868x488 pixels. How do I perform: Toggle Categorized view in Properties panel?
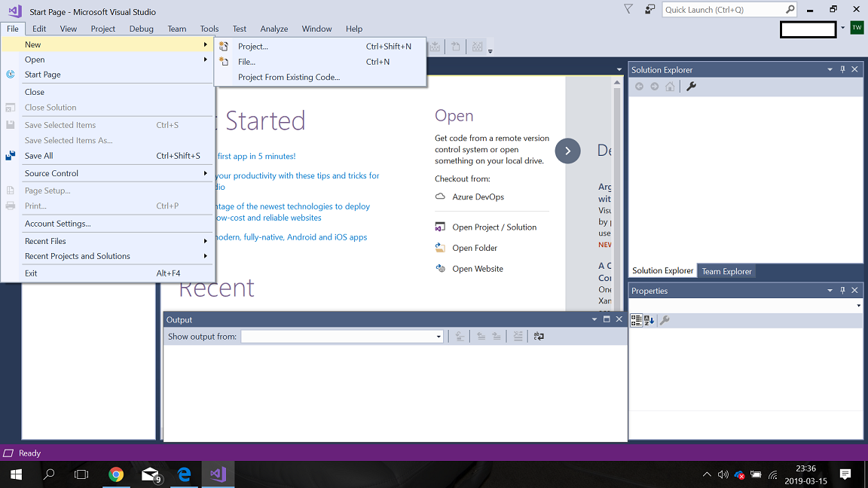(636, 320)
